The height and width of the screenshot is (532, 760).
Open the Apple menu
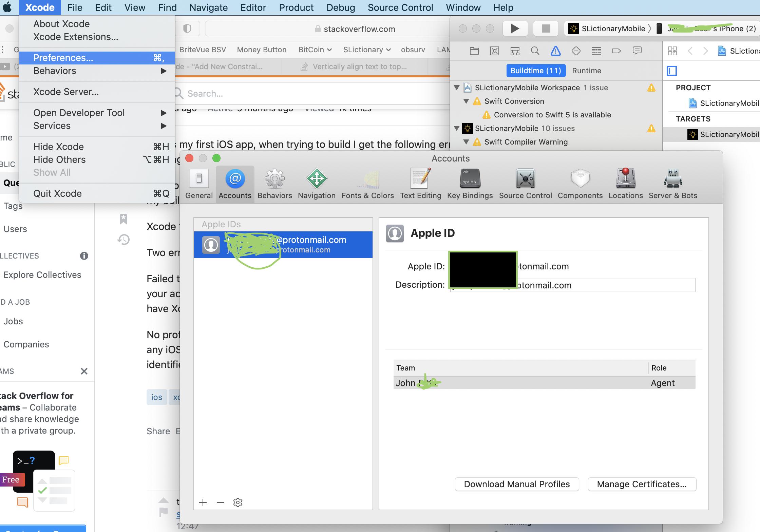coord(7,7)
